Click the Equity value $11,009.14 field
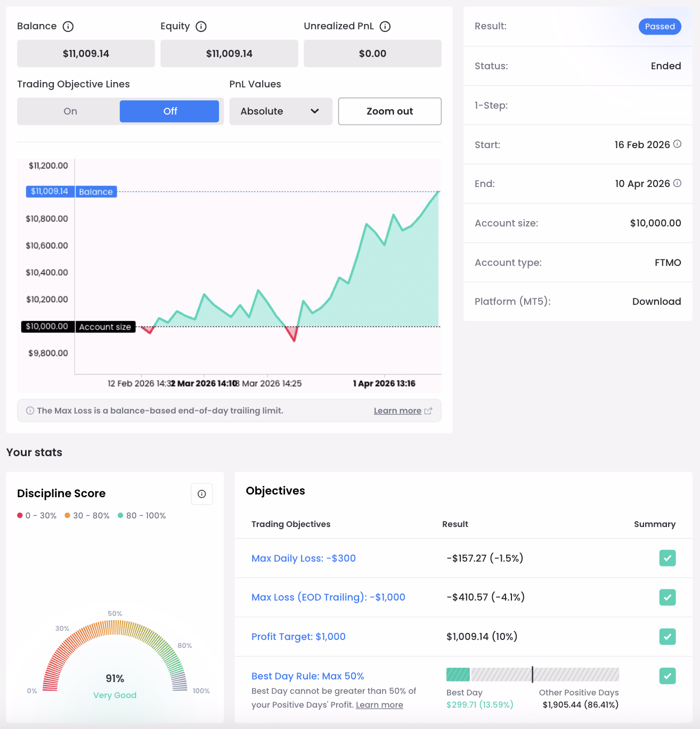This screenshot has width=700, height=729. [x=229, y=53]
